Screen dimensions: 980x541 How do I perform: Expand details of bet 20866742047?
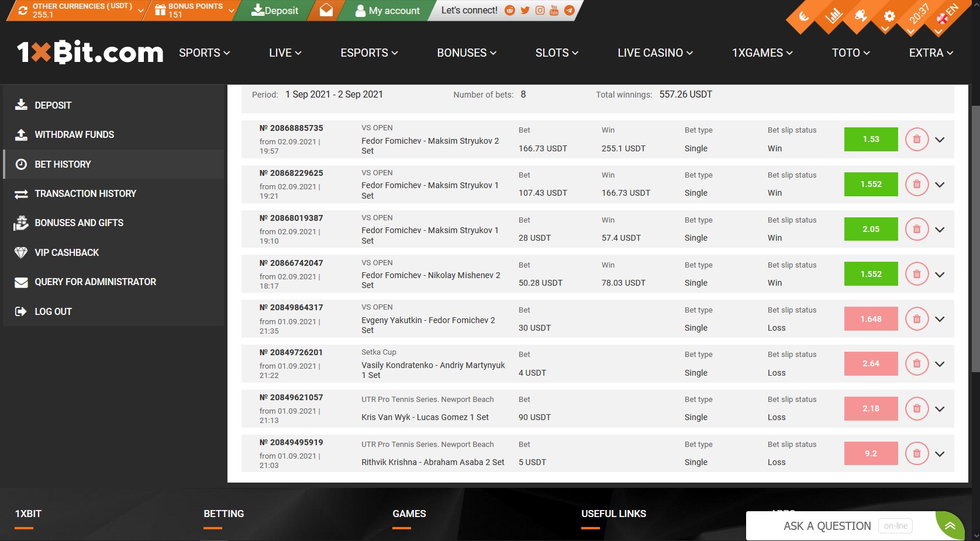point(940,275)
